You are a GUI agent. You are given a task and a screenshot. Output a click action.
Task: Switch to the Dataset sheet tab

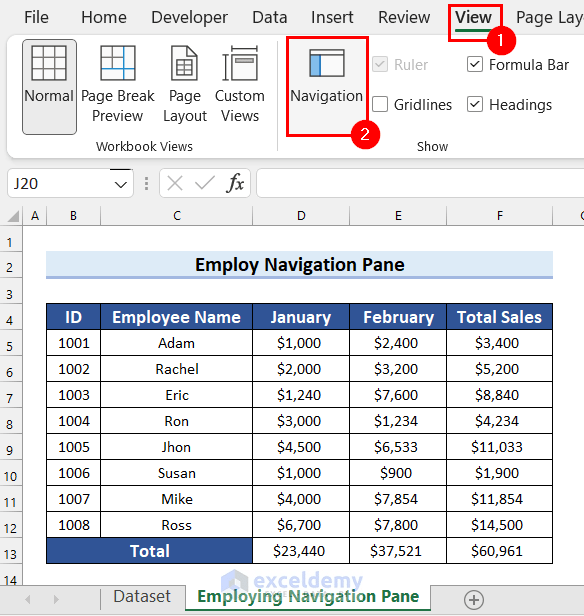(x=142, y=596)
